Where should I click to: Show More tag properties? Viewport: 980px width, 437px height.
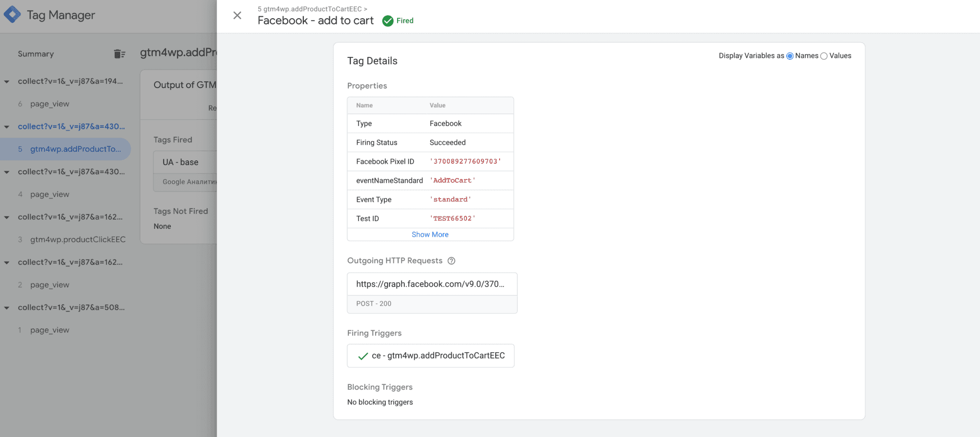tap(430, 235)
